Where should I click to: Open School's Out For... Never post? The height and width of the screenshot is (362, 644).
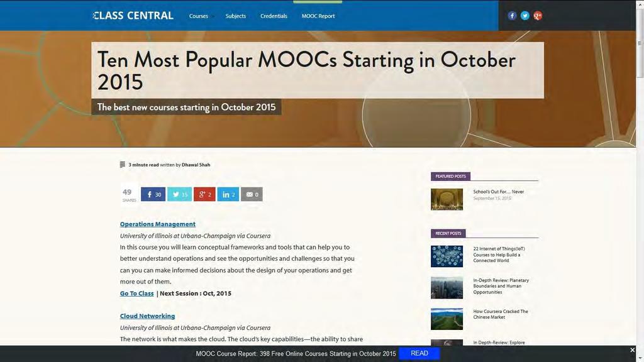point(499,192)
